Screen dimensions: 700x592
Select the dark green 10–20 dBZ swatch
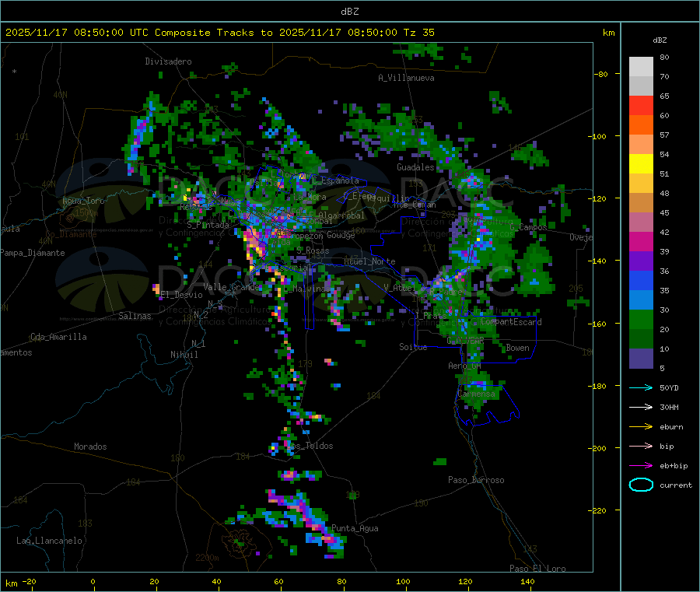point(641,339)
